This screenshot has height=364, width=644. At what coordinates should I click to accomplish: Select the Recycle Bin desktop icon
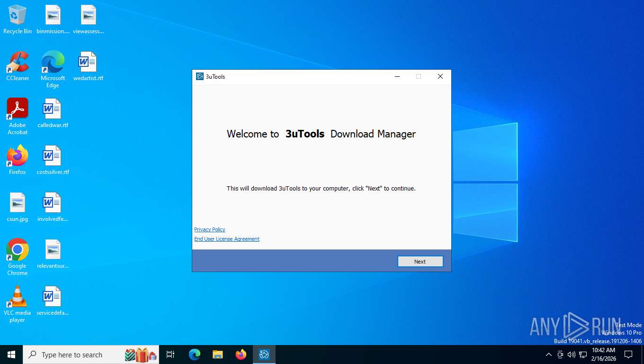coord(18,19)
